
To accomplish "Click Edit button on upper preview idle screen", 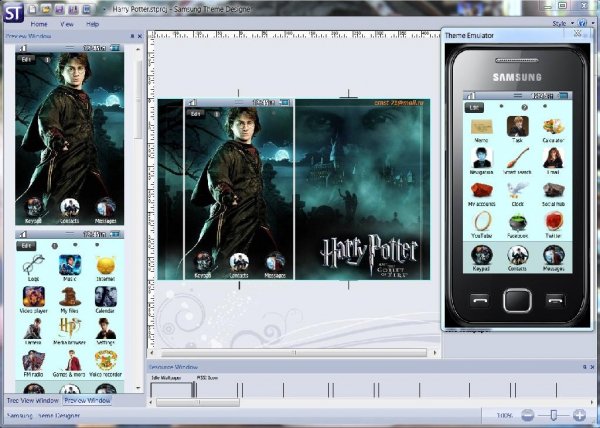I will click(26, 60).
